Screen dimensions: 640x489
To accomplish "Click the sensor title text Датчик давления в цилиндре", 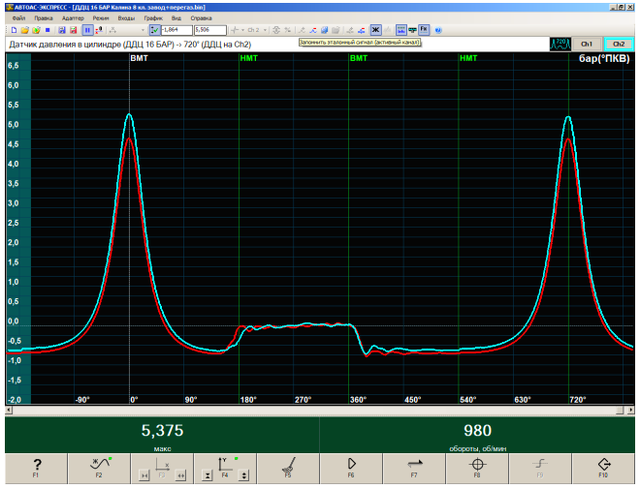I will point(65,44).
